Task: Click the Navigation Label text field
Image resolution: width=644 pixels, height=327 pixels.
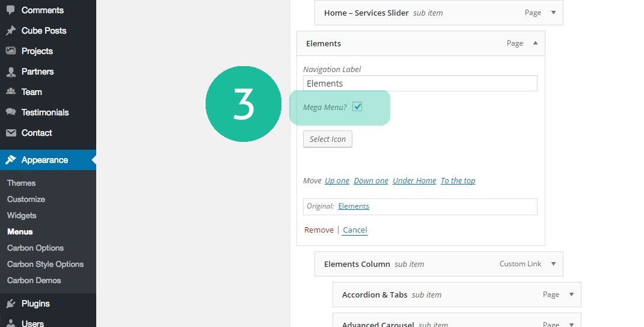Action: (x=420, y=84)
